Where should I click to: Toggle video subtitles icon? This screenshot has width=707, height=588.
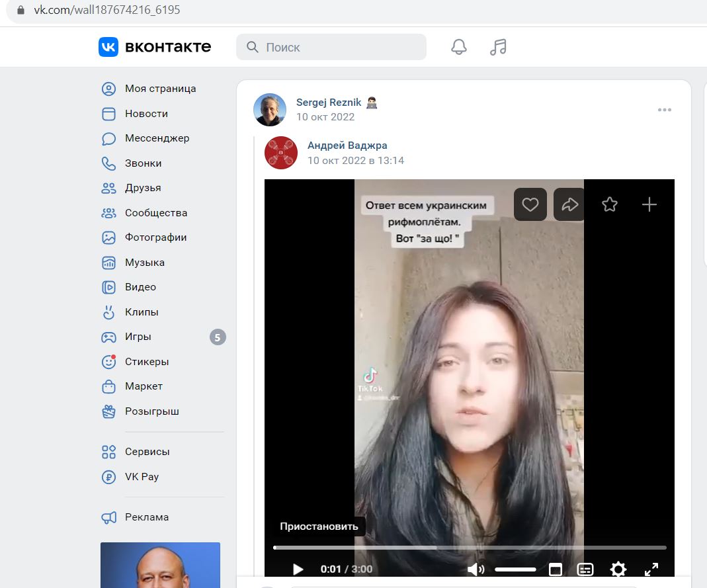coord(585,569)
